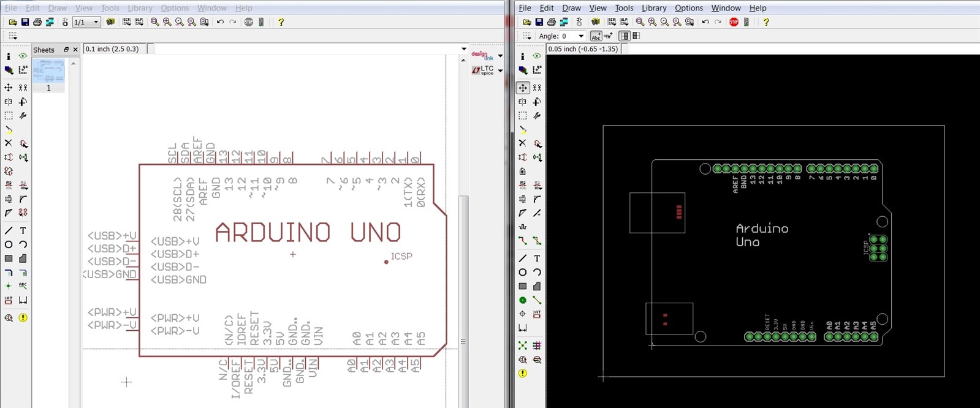Image resolution: width=980 pixels, height=408 pixels.
Task: Toggle the Show eye tool in board sidebar
Action: [537, 56]
